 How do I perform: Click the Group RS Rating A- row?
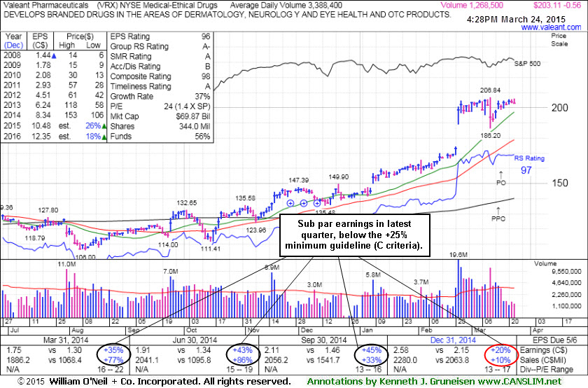[160, 46]
